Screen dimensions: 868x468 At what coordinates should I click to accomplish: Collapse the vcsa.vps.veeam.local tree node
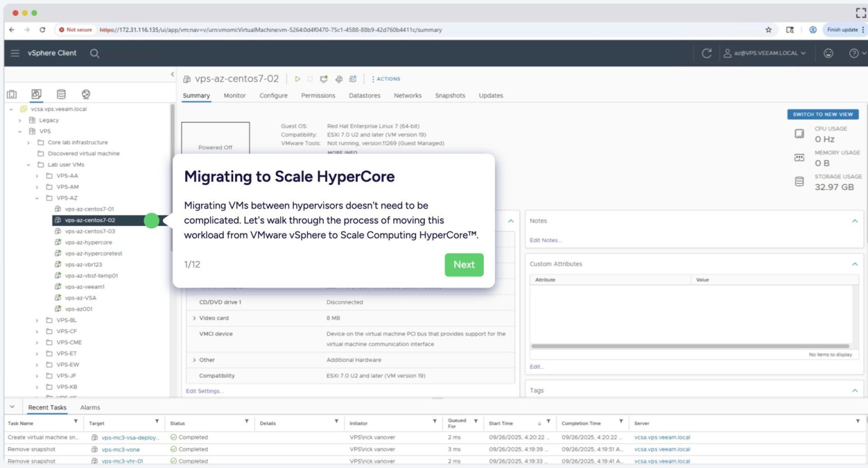coord(11,109)
